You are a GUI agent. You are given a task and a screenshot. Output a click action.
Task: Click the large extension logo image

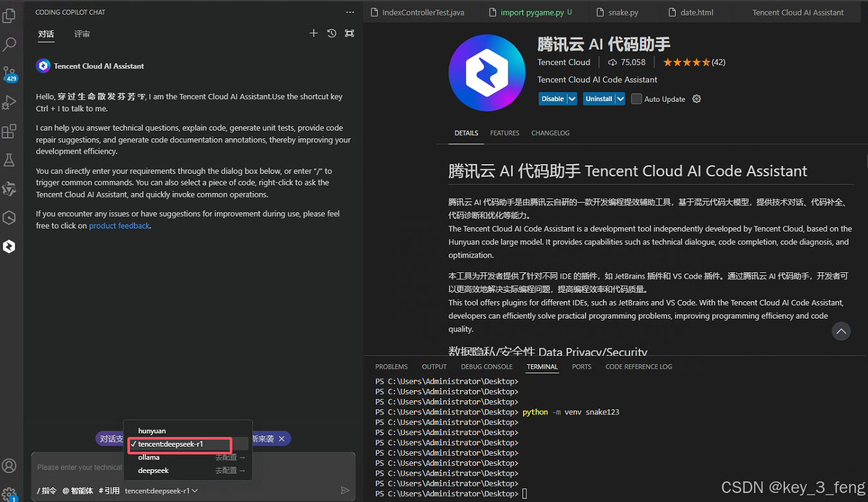(x=487, y=73)
